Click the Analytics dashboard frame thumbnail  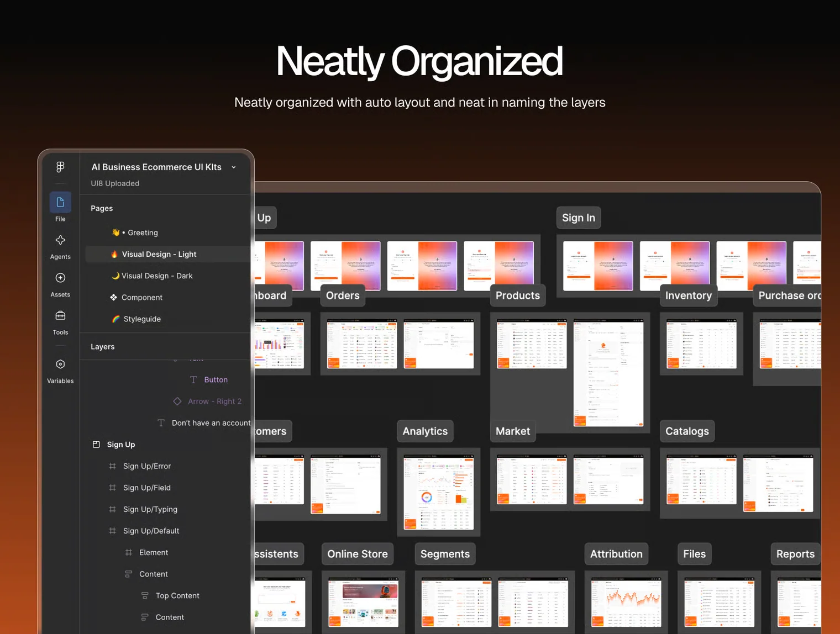(439, 492)
